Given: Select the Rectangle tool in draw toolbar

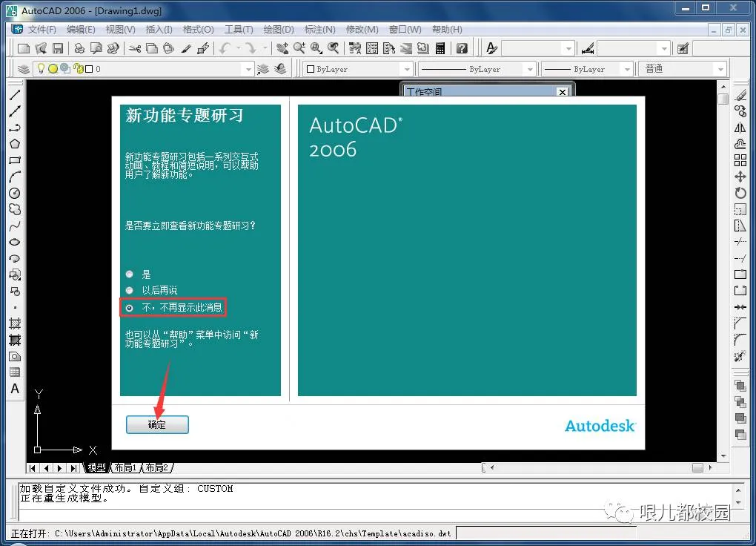Looking at the screenshot, I should pyautogui.click(x=15, y=160).
